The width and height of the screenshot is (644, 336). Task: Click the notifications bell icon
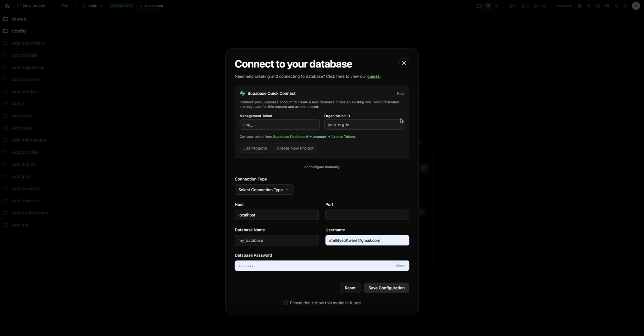tap(616, 6)
